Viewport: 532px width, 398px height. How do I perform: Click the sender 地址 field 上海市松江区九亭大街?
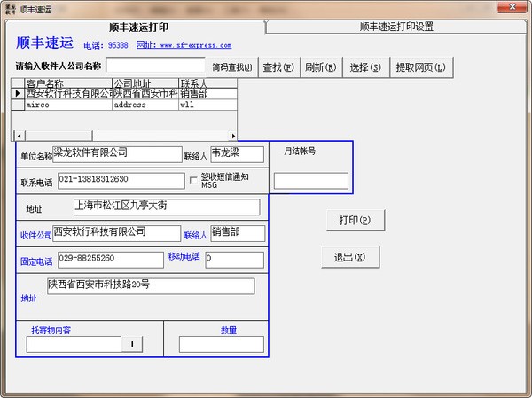pos(167,207)
